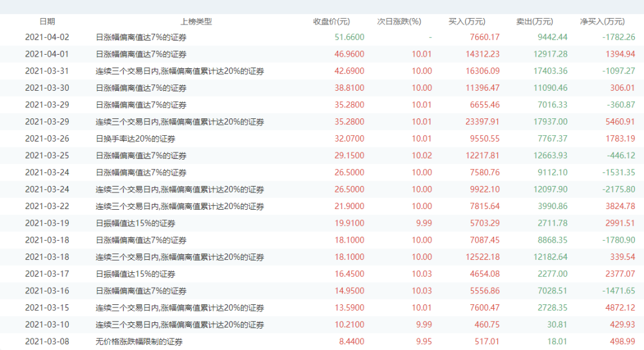Select the 2021-03-22 date cell
644x350 pixels.
tap(47, 206)
